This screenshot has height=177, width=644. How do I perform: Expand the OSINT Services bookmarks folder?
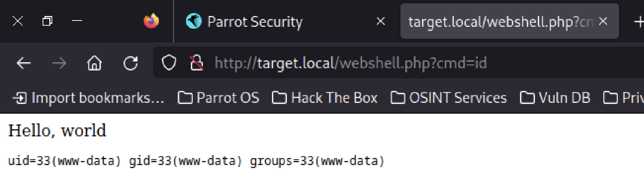(x=449, y=98)
